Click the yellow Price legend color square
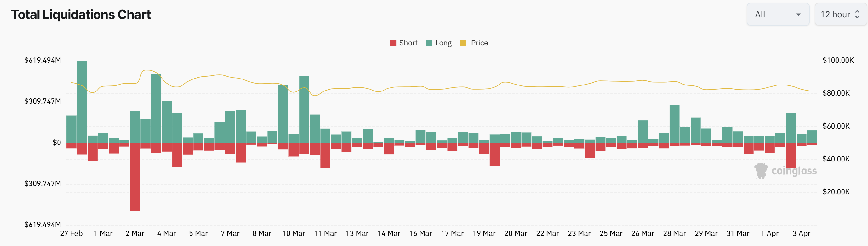 pyautogui.click(x=463, y=43)
